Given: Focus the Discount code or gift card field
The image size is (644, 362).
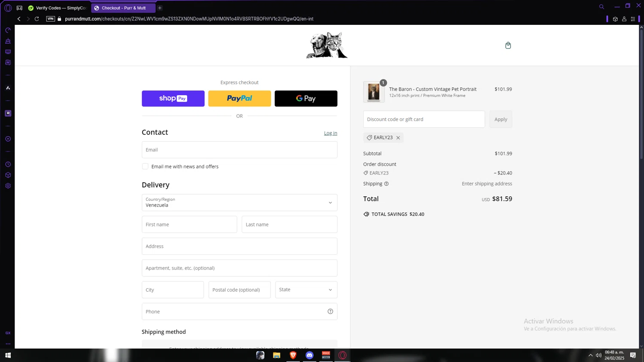Looking at the screenshot, I should tap(424, 119).
